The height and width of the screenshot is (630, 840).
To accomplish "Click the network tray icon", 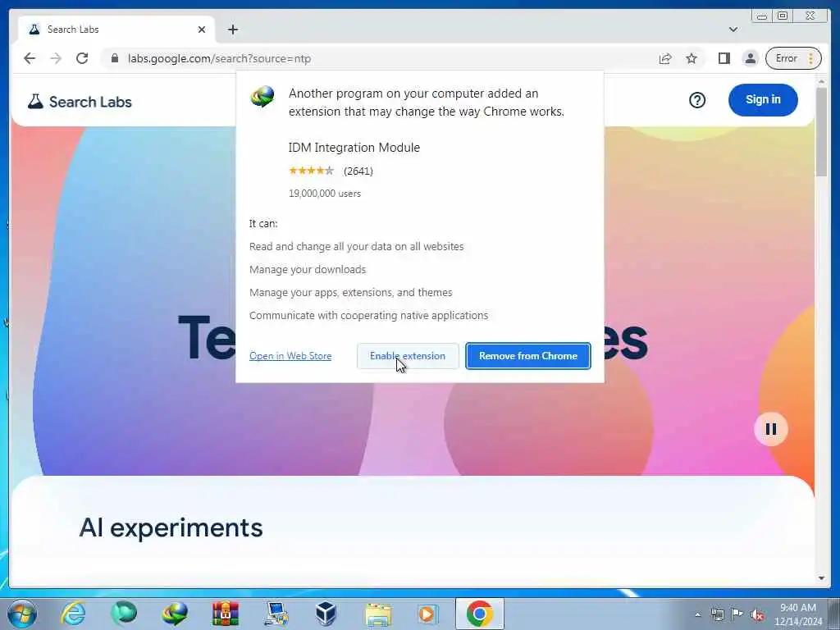I will (x=717, y=615).
